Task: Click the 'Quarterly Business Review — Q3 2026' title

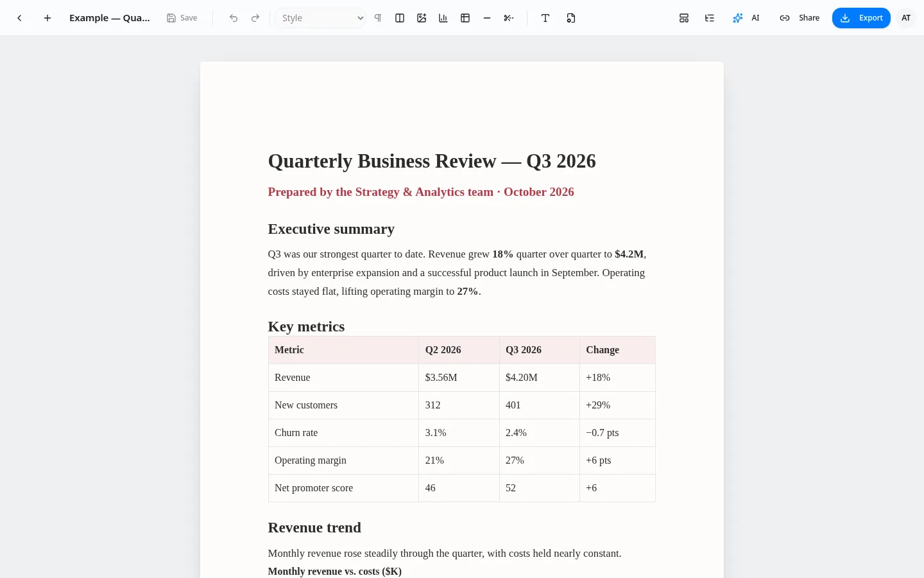Action: coord(432,161)
